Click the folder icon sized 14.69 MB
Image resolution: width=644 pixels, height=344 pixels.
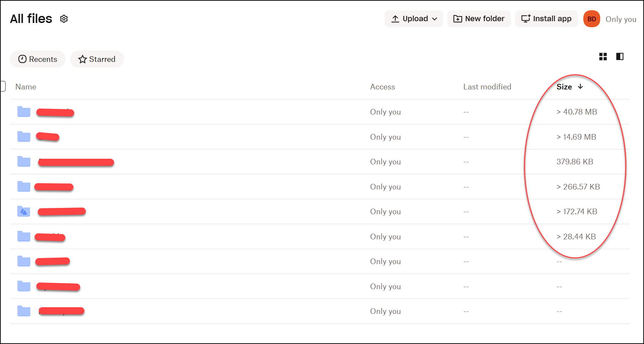tap(24, 137)
